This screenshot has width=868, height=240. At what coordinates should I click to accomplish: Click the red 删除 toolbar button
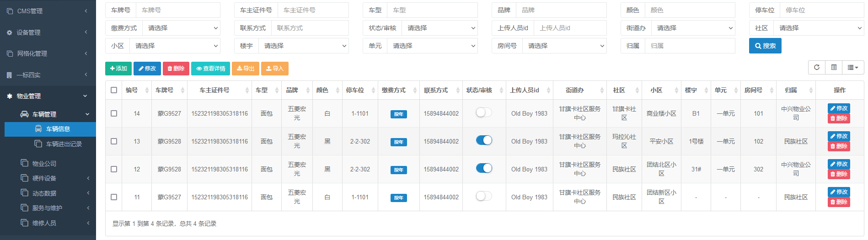point(176,69)
